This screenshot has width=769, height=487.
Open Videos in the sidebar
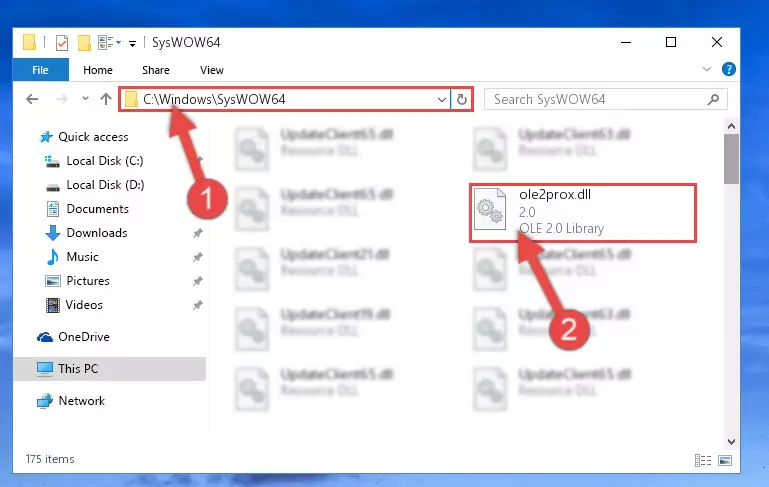coord(84,305)
